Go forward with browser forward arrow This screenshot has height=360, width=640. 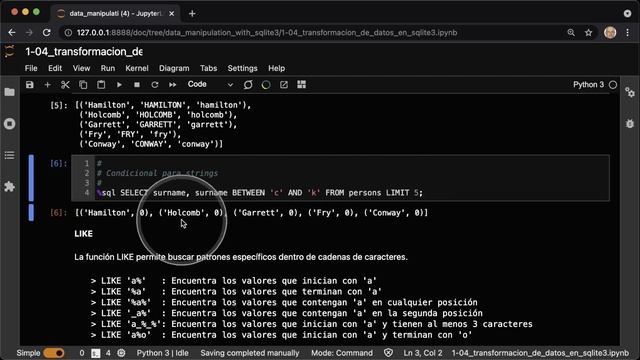click(29, 33)
